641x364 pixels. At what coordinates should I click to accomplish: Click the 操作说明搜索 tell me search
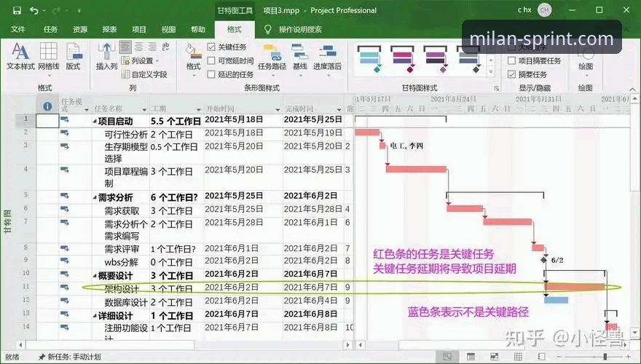coord(300,29)
